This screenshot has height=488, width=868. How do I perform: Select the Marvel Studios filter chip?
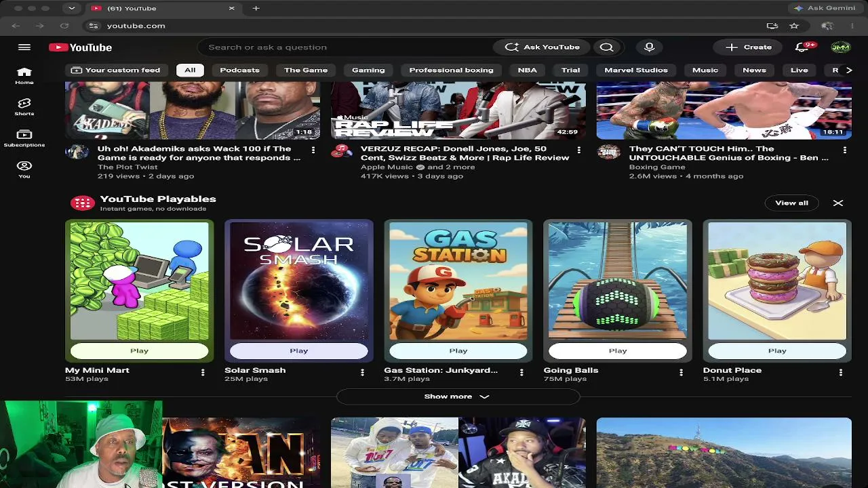pyautogui.click(x=636, y=70)
